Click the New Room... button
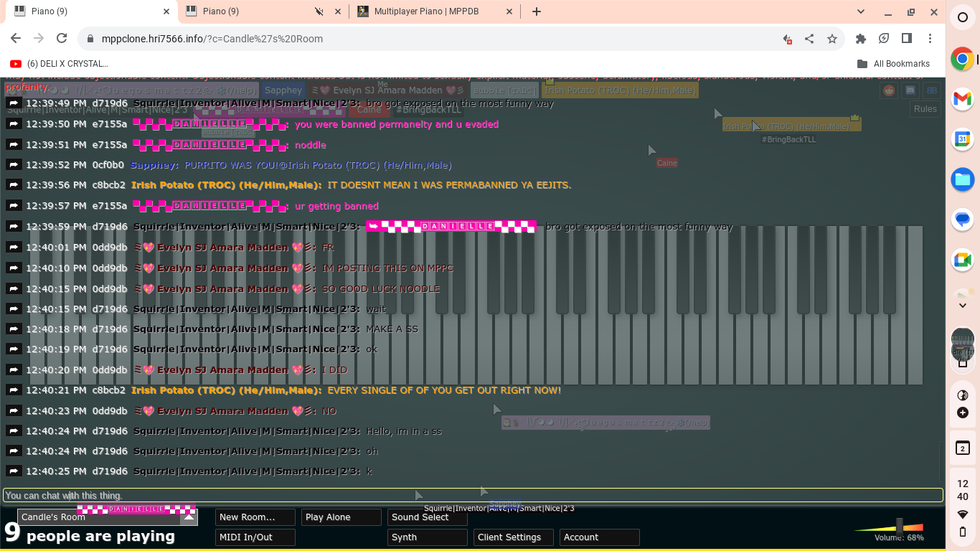The image size is (980, 551). click(x=255, y=517)
